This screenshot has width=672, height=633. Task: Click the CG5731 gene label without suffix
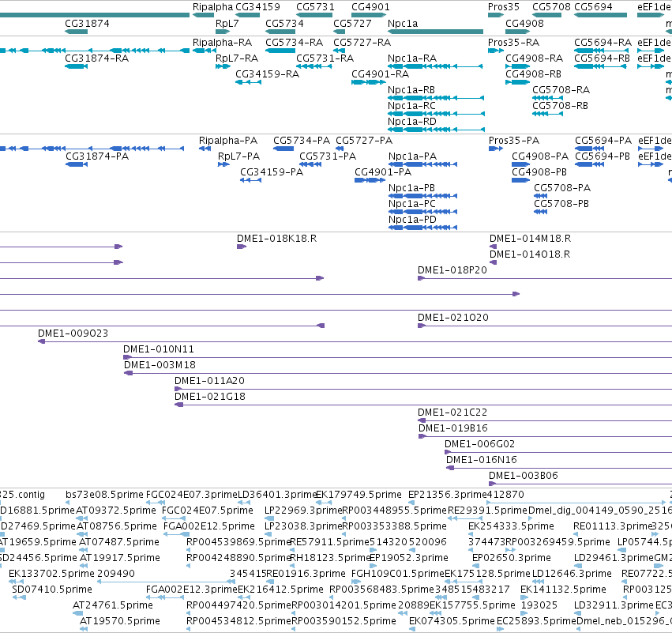(315, 7)
